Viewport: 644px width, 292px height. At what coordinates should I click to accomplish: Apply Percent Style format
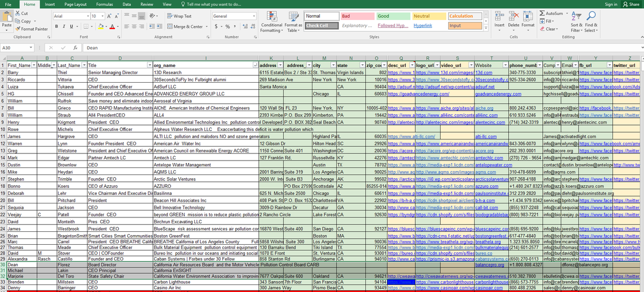(x=228, y=26)
